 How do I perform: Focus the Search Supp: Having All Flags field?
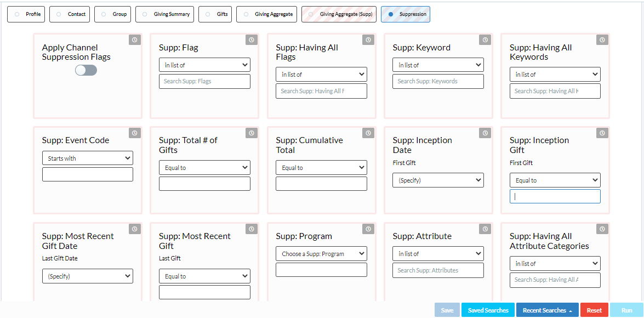click(x=321, y=91)
